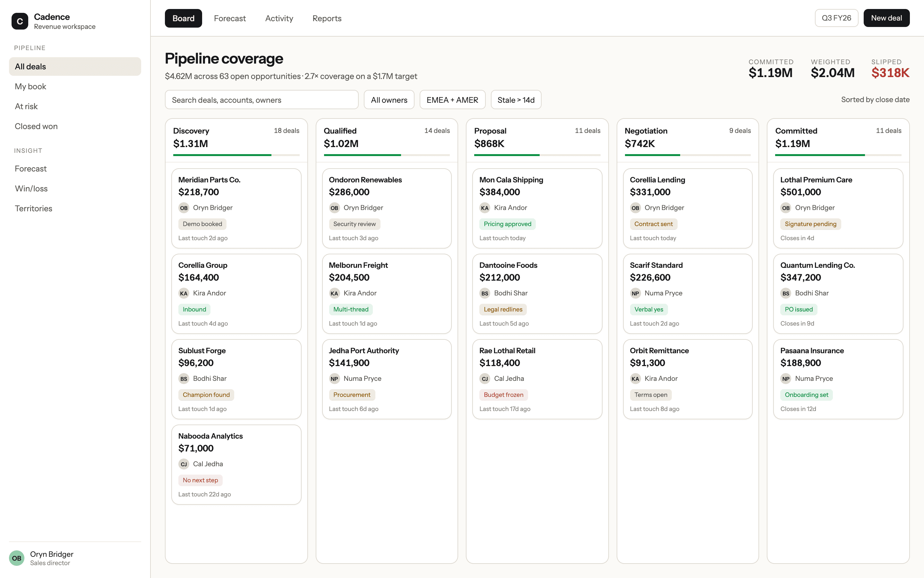Screen dimensions: 924x578
Task: Open Forecast under Insight in sidebar
Action: click(x=75, y=169)
